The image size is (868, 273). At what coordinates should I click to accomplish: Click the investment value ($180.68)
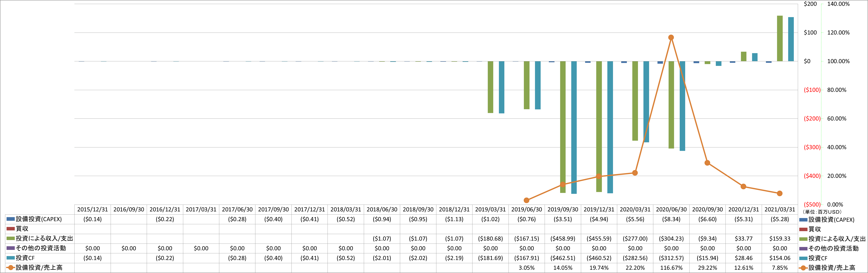click(491, 239)
